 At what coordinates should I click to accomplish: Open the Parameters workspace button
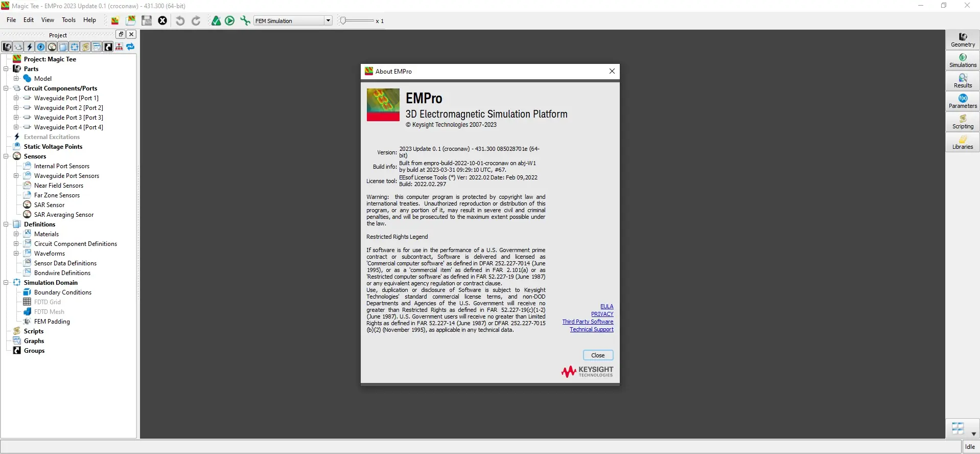point(963,101)
